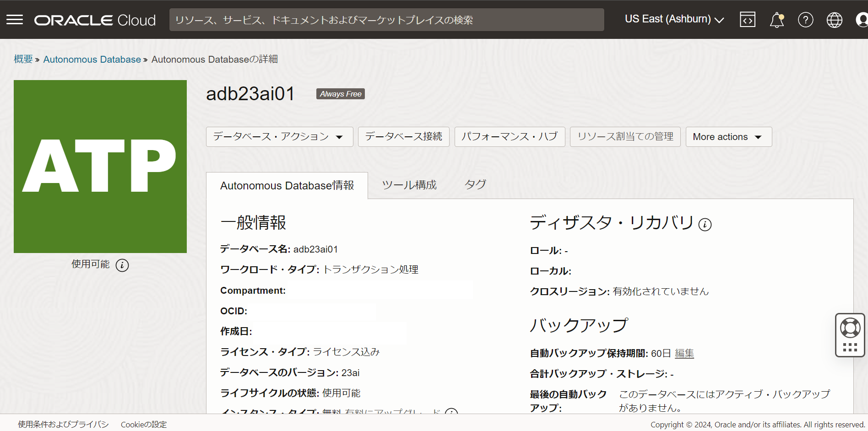Screen dimensions: 868x431
Task: Click the resource search field
Action: pyautogui.click(x=387, y=19)
